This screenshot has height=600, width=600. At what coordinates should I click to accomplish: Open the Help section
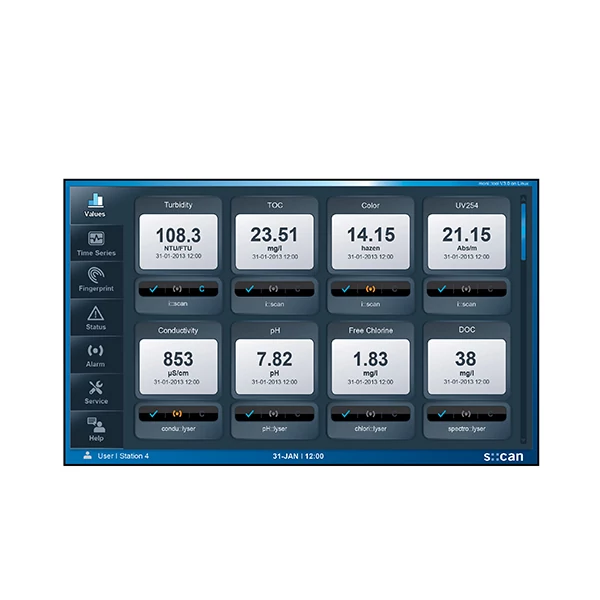(96, 429)
